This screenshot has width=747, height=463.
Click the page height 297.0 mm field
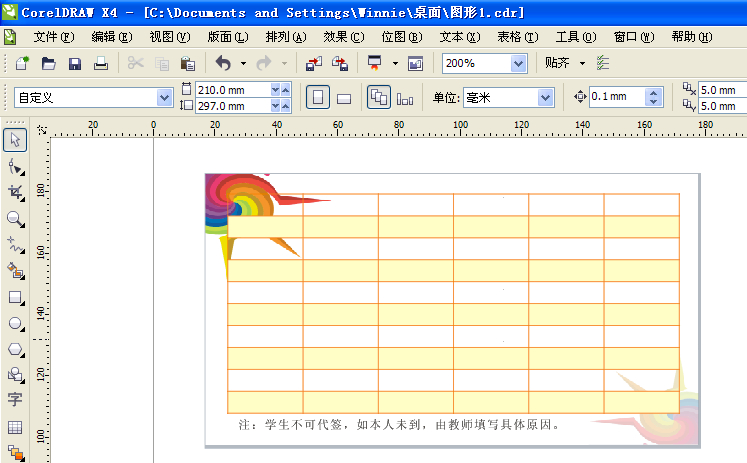point(232,106)
